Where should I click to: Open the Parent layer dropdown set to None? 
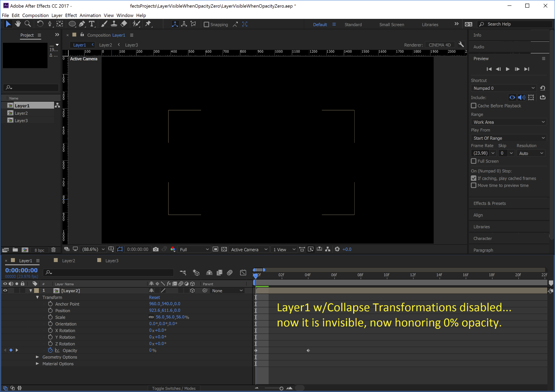pos(227,290)
